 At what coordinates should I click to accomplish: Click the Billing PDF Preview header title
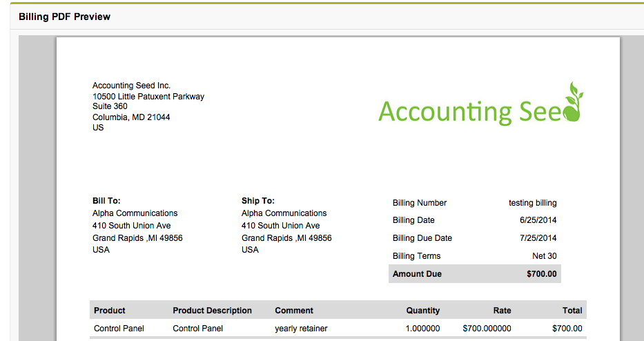tap(64, 17)
